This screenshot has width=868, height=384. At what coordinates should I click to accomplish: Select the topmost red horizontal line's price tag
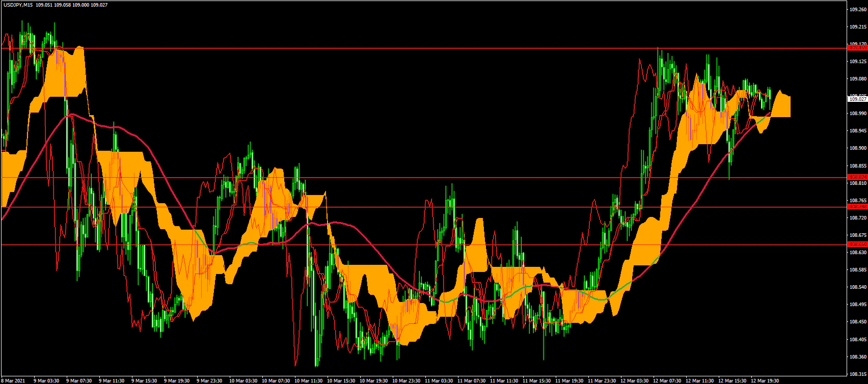pos(857,48)
